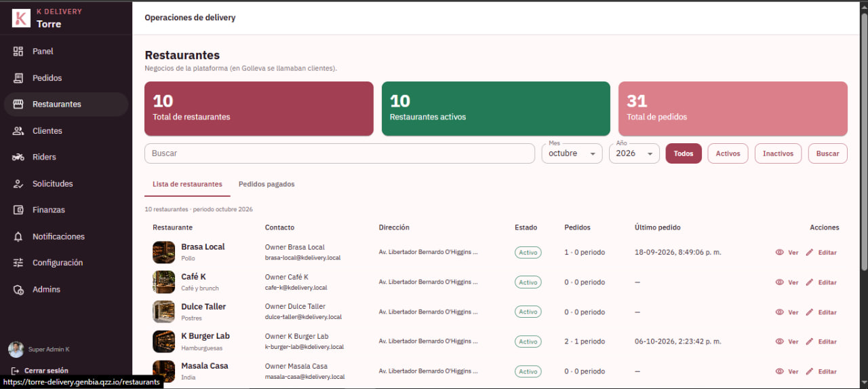Screen dimensions: 868x389
Task: Open the Año dropdown showing 2026
Action: point(634,153)
